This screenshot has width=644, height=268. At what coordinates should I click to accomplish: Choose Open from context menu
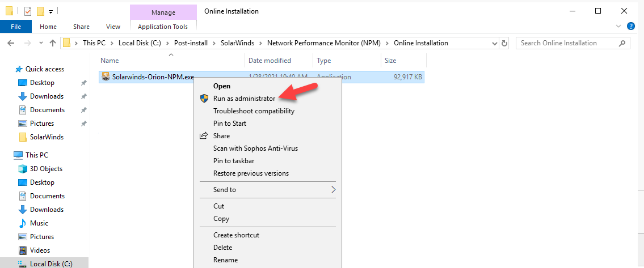222,86
